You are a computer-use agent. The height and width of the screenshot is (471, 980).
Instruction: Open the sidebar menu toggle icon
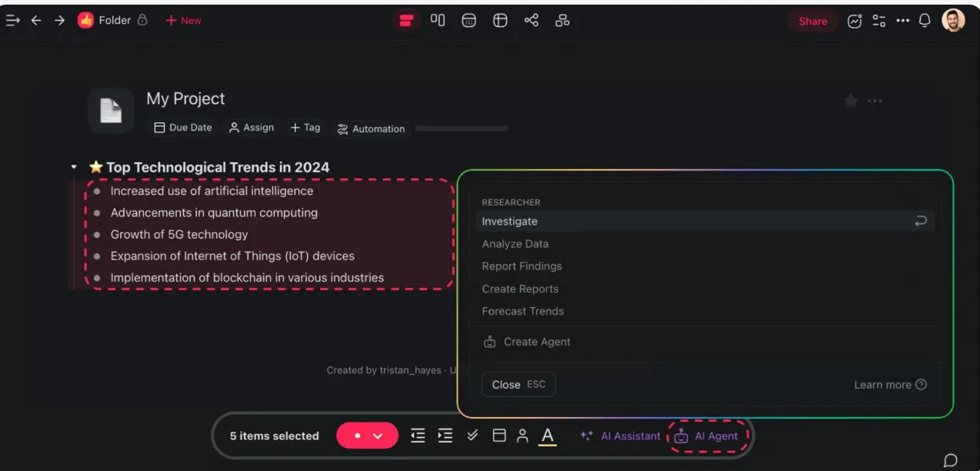[x=12, y=21]
